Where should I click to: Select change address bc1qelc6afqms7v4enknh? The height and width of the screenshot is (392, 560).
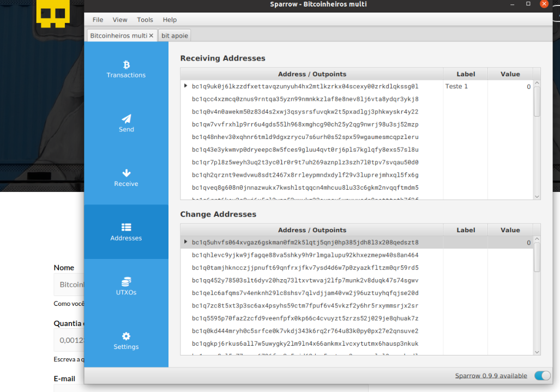click(x=305, y=293)
